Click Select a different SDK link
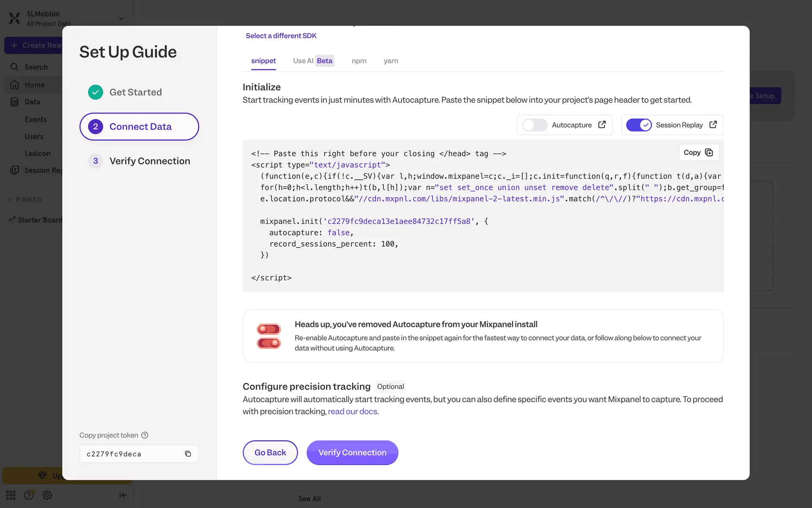The height and width of the screenshot is (508, 812). [281, 36]
